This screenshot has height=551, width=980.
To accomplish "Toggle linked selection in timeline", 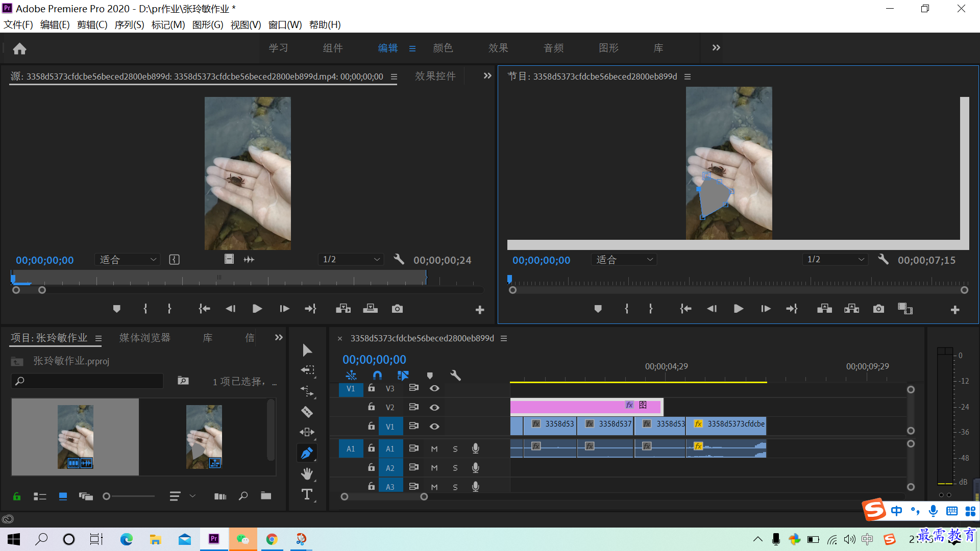I will click(403, 376).
